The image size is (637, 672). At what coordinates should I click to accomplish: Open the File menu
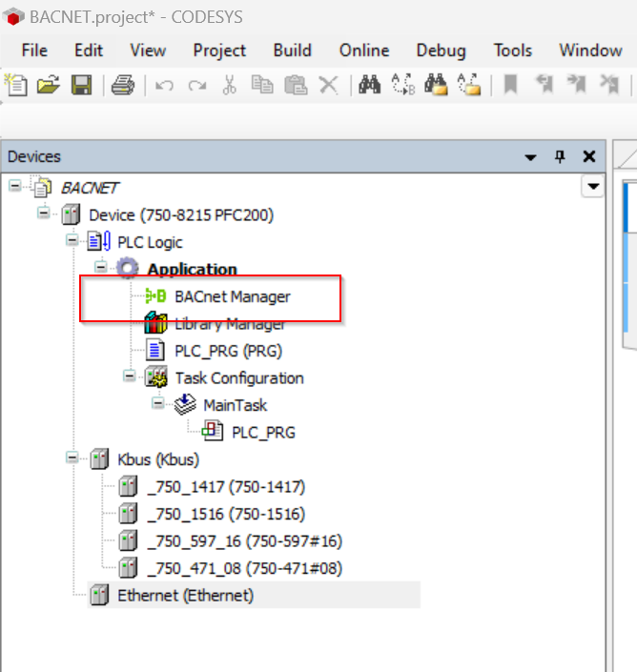click(34, 51)
